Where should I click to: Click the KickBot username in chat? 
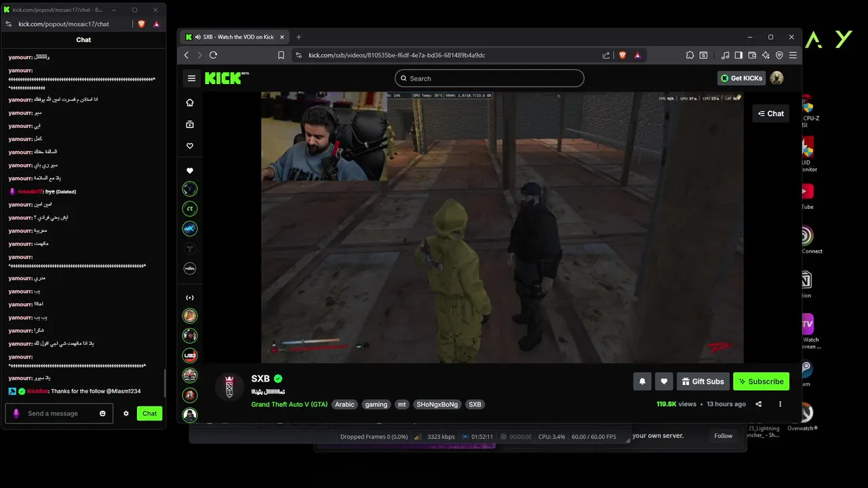pos(38,391)
